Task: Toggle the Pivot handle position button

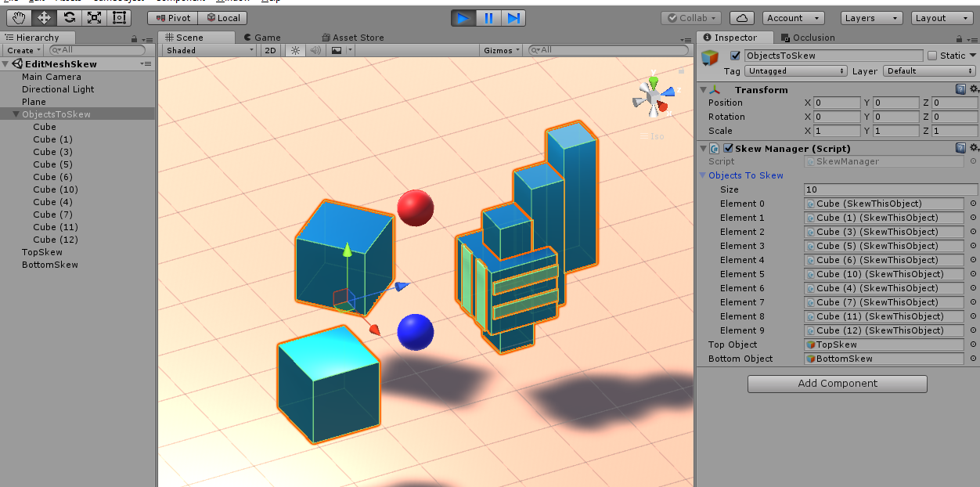Action: [172, 18]
